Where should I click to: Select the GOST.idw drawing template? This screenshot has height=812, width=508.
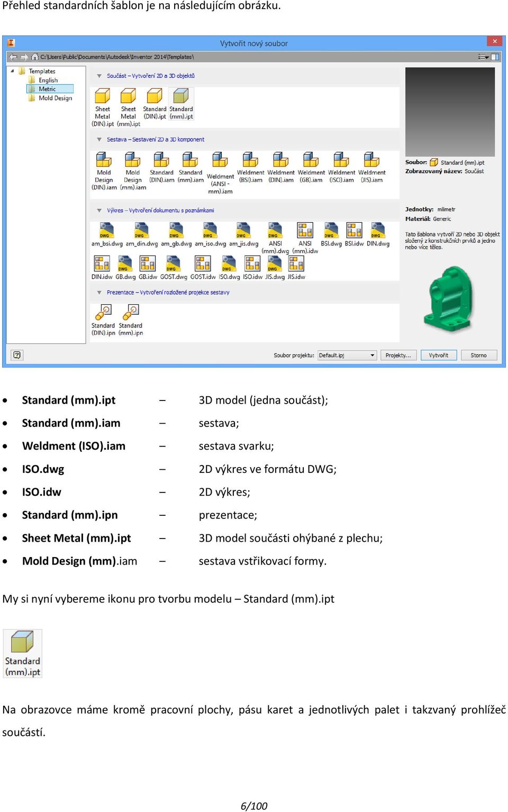pos(203,268)
